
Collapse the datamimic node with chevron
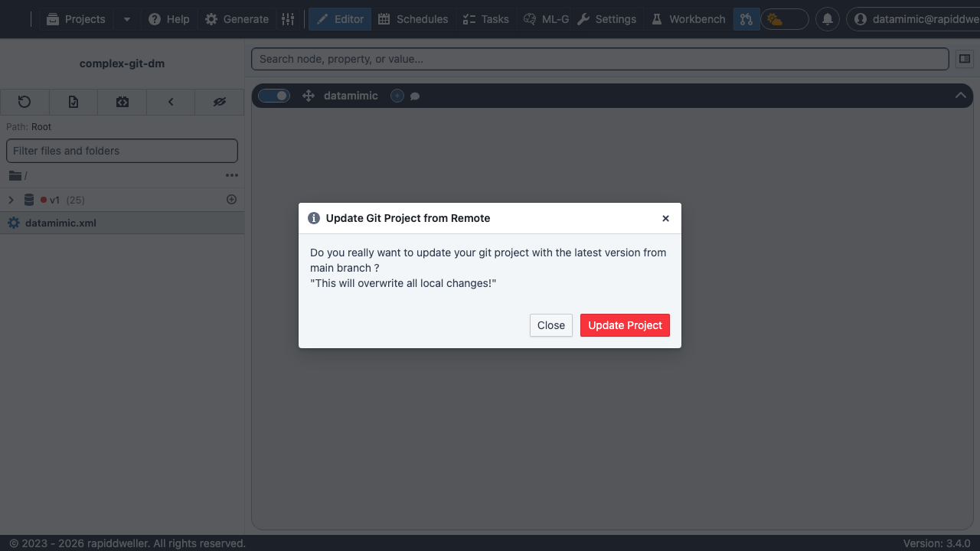pos(960,96)
